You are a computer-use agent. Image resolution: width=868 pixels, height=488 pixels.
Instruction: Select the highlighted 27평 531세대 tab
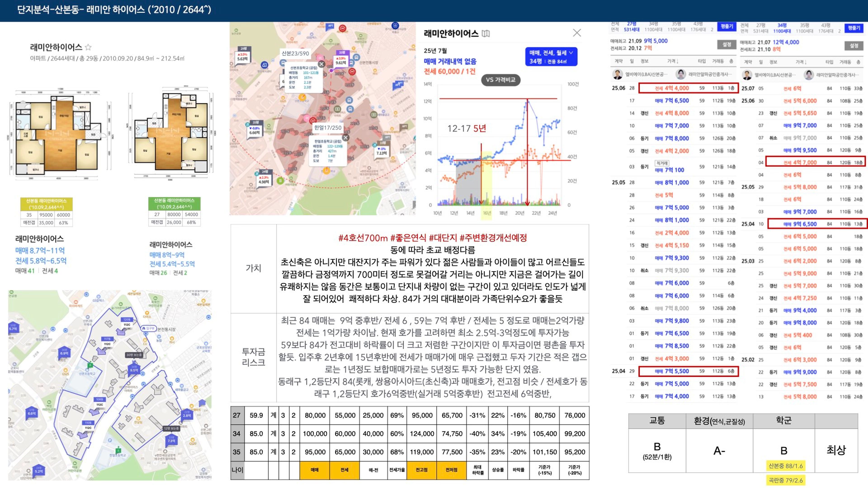[632, 27]
